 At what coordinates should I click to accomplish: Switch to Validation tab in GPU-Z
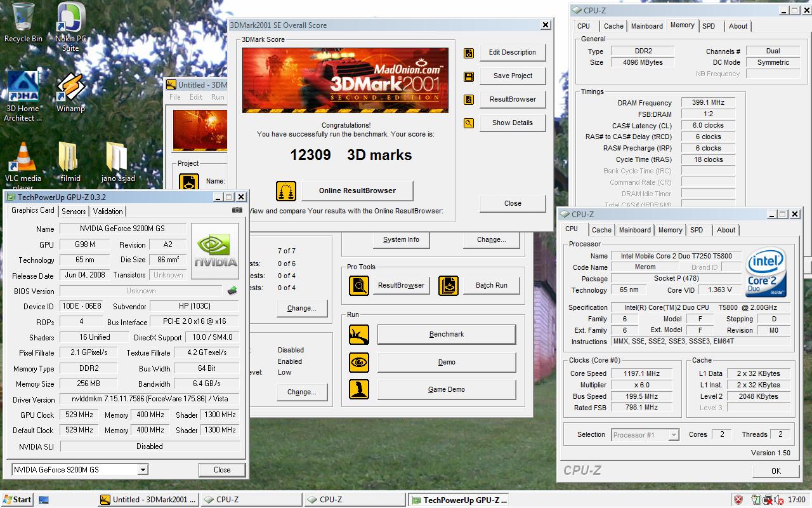click(108, 211)
